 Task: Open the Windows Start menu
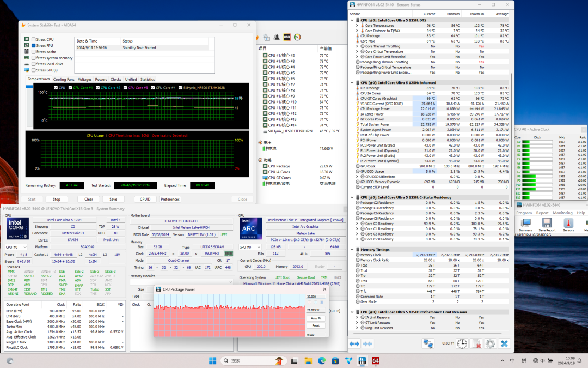coord(212,361)
